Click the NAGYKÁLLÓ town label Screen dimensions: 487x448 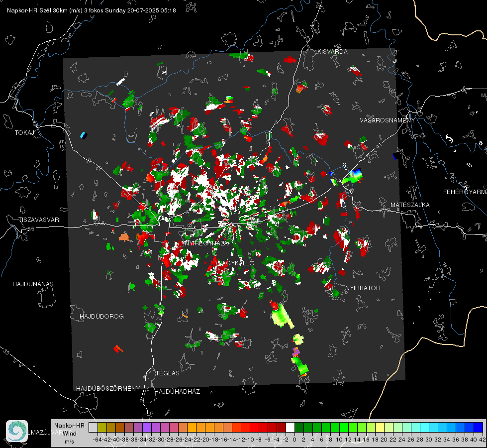tap(235, 263)
